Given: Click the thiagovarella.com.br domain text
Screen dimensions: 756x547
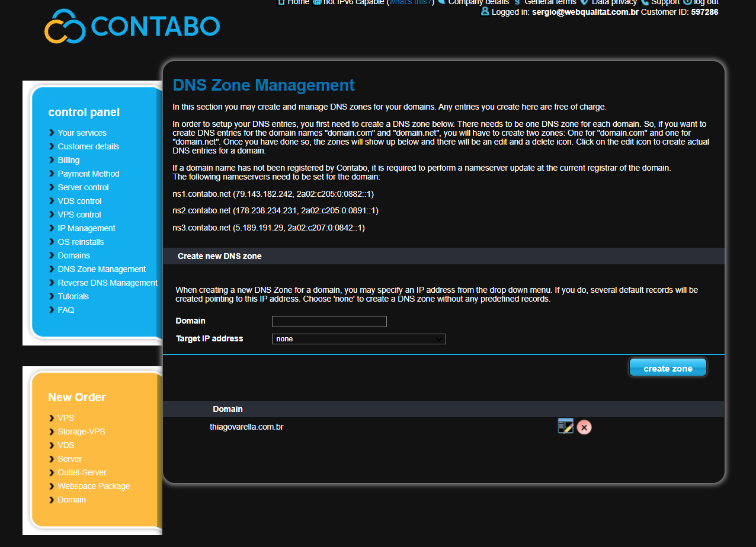Looking at the screenshot, I should point(246,427).
